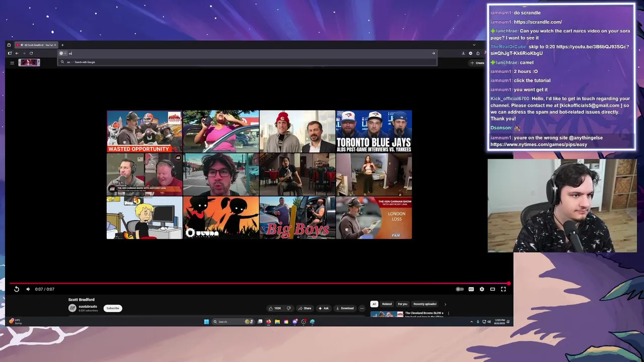Screen dimensions: 644x362
Task: Click the Ask button under the video
Action: [323, 308]
